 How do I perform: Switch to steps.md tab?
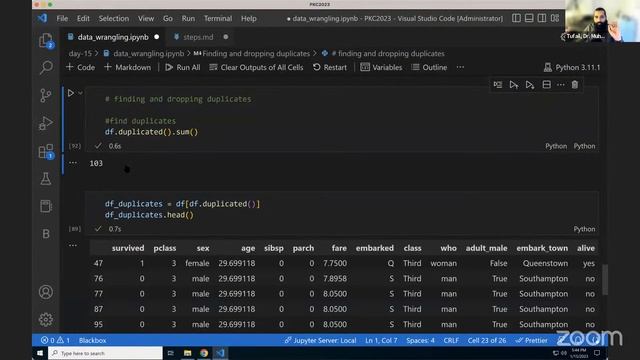198,37
